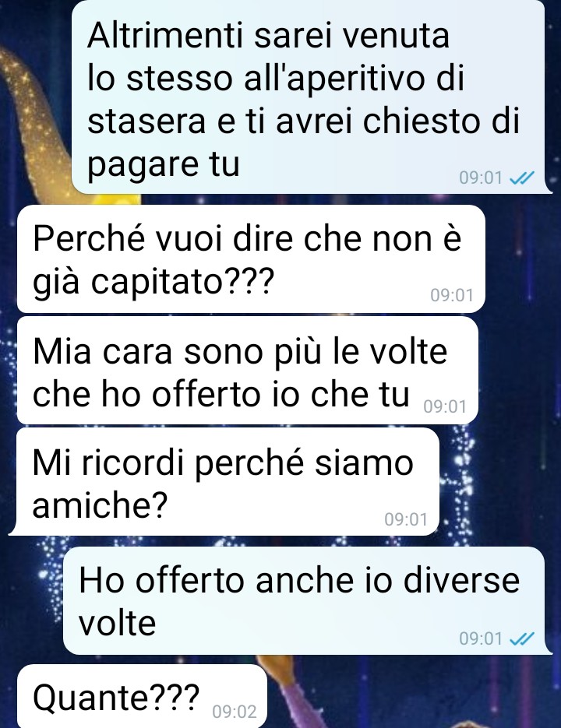Image resolution: width=561 pixels, height=728 pixels.
Task: Click the 09:01 timestamp on 'pagare tu' message
Action: point(481,178)
